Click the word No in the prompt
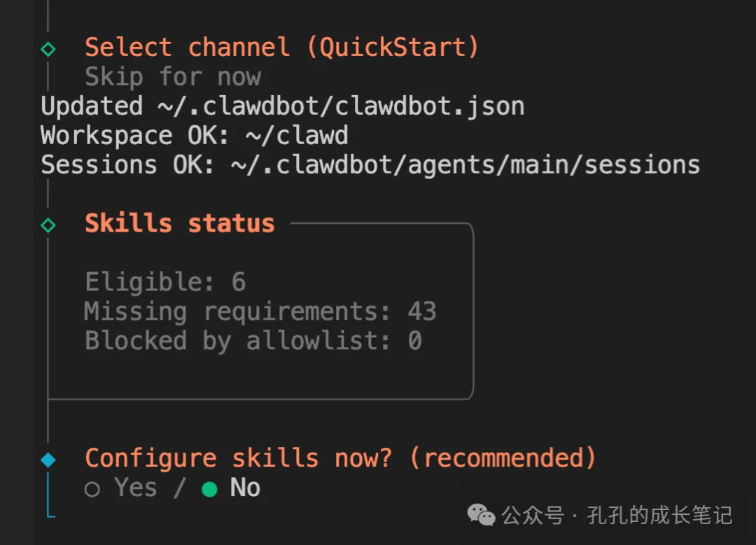 pyautogui.click(x=245, y=488)
